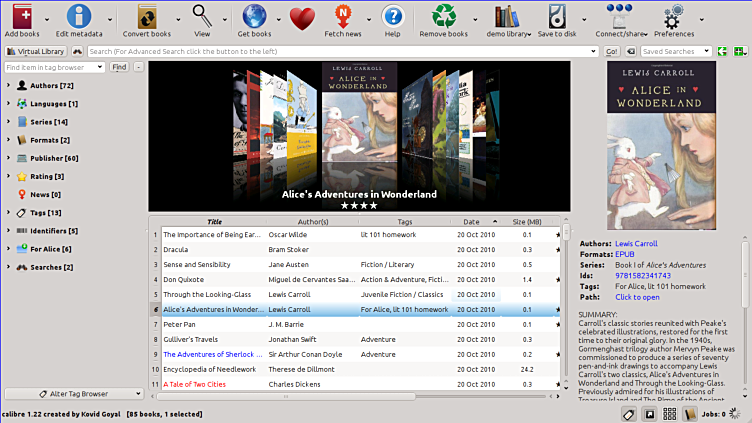Open advanced search with the binoculars icon
This screenshot has height=423, width=752.
(78, 51)
